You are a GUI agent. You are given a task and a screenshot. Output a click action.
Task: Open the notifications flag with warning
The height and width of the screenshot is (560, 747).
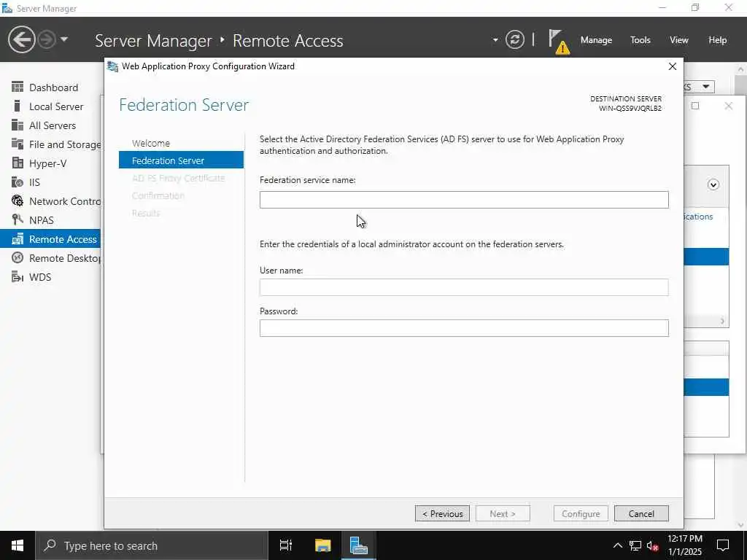tap(558, 42)
